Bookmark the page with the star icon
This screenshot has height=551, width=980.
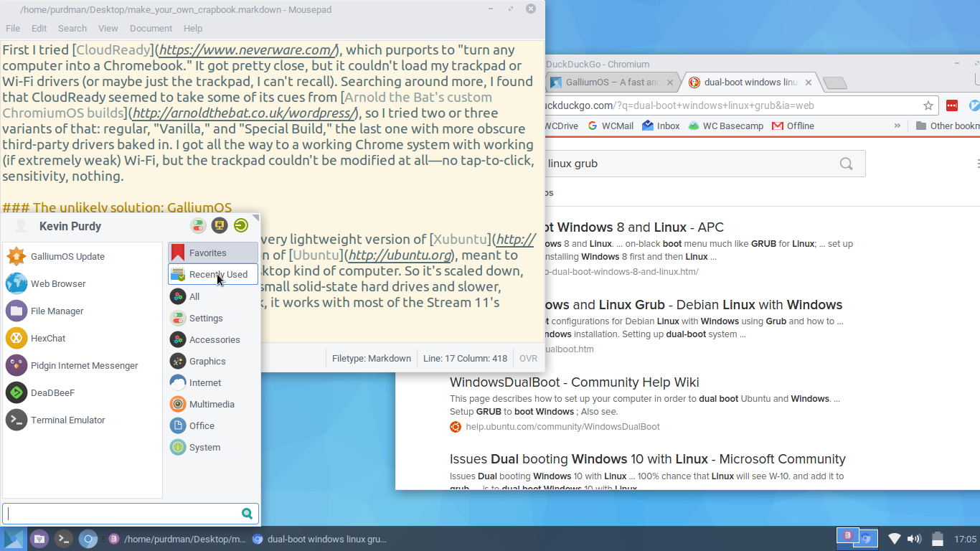coord(928,105)
